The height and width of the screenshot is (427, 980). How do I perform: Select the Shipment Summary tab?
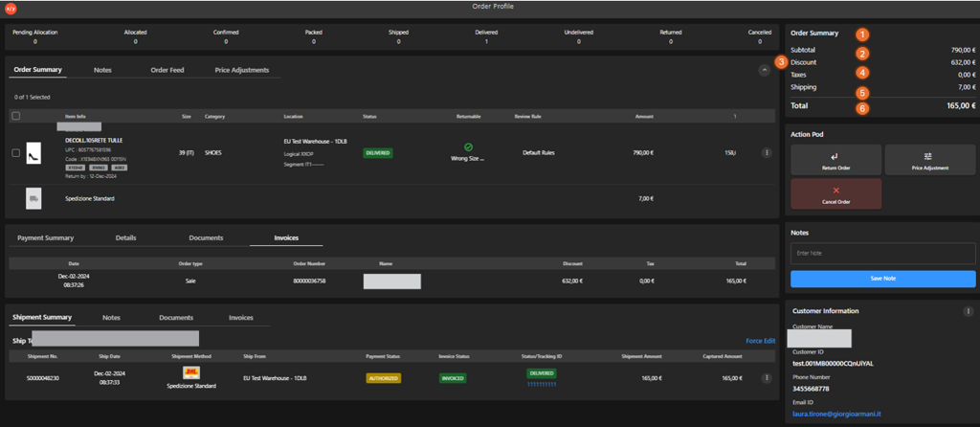(x=42, y=318)
